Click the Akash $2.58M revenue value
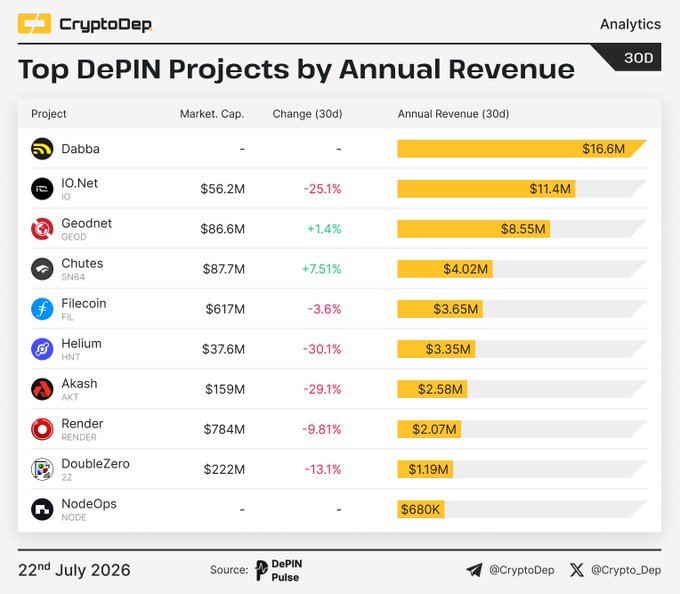 point(440,389)
